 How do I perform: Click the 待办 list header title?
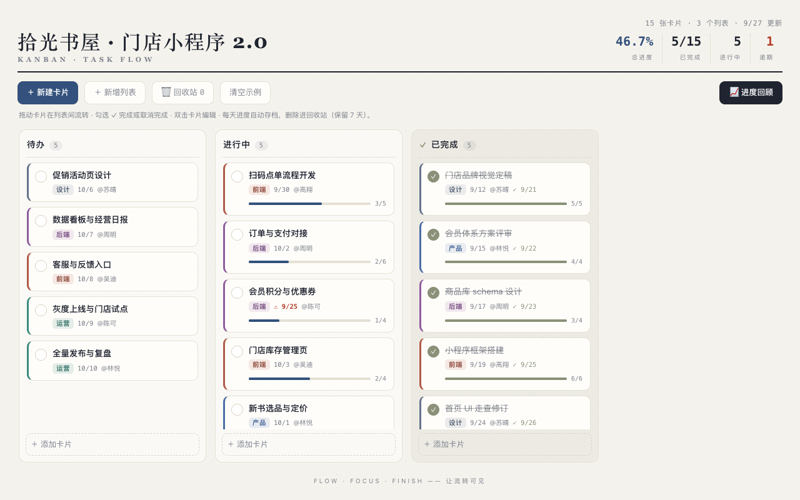35,145
